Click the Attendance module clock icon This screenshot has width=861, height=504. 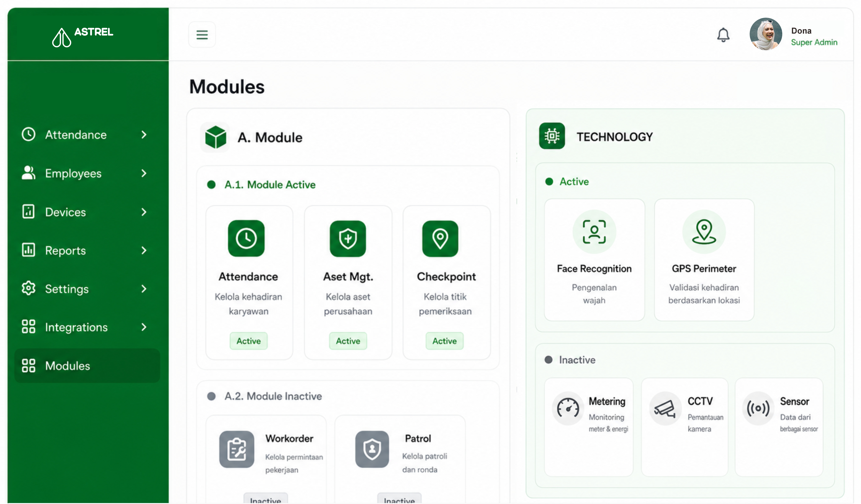click(x=246, y=238)
